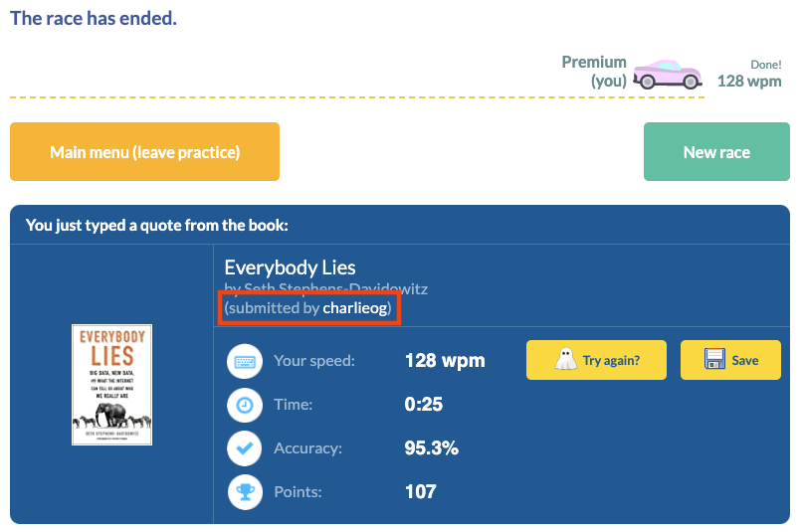
Task: Click the 107 points value
Action: click(x=421, y=491)
